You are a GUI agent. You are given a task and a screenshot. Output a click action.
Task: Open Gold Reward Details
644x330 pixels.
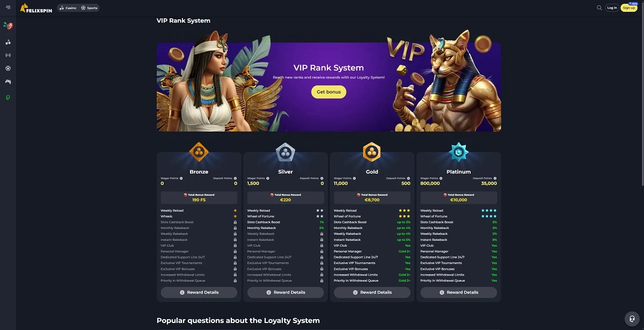click(372, 292)
